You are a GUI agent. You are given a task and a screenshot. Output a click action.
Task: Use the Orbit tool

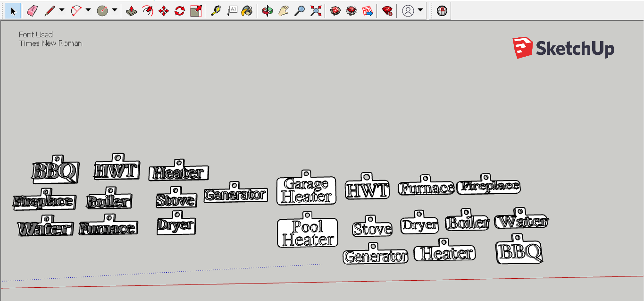click(x=268, y=10)
